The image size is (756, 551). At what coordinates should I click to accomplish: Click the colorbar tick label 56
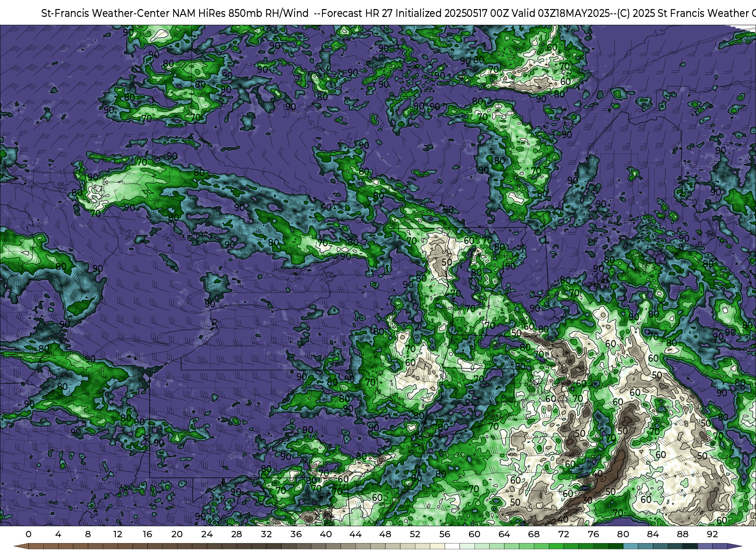445,534
